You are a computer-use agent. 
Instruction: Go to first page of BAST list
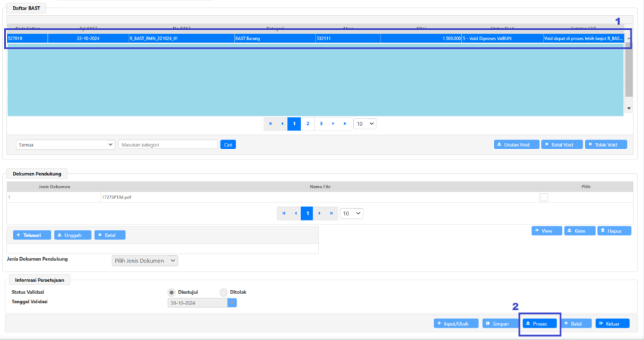click(x=270, y=124)
